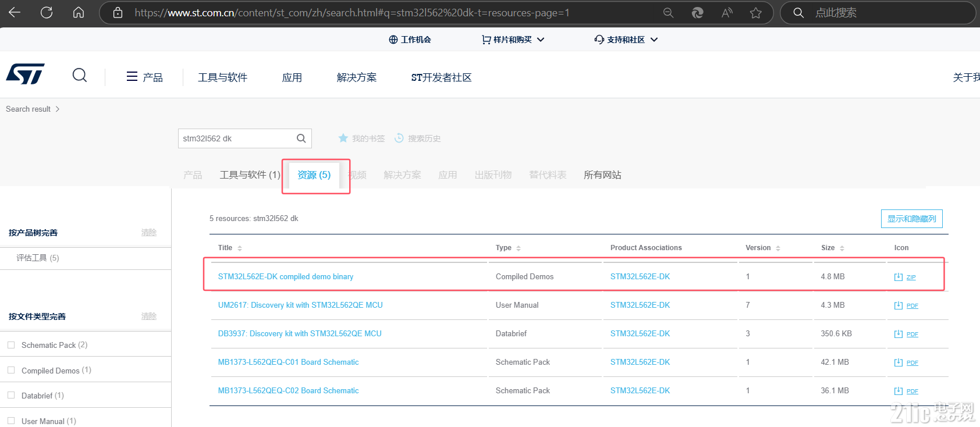The height and width of the screenshot is (427, 980).
Task: Open the browser extension icon beside zoom
Action: tap(697, 12)
